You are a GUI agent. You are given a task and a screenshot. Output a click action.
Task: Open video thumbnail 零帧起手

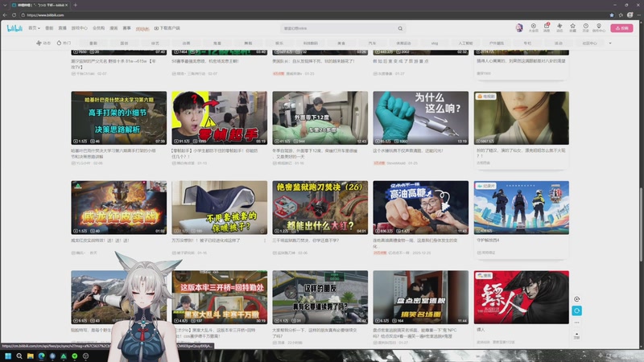tap(219, 117)
